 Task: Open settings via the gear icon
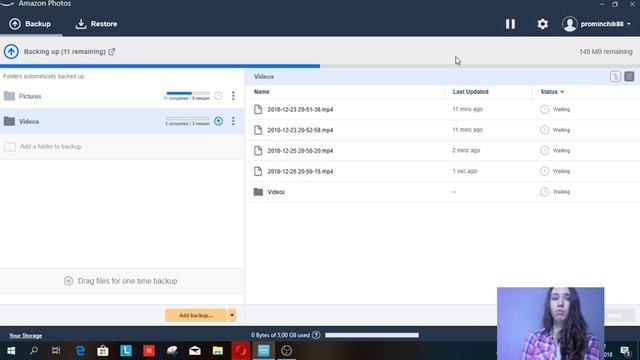[542, 24]
